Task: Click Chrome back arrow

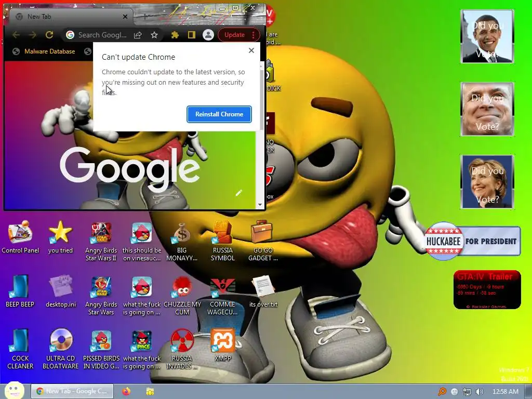Action: pyautogui.click(x=16, y=35)
